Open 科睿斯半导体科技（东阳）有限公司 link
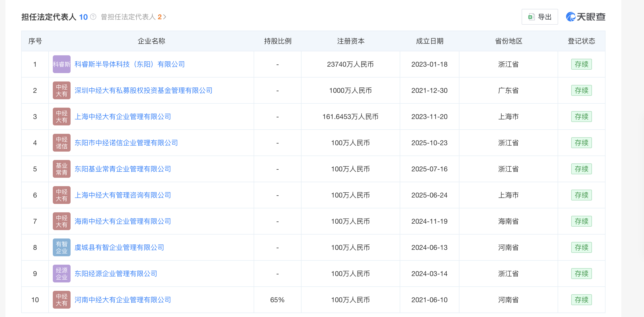This screenshot has width=644, height=317. pos(130,64)
